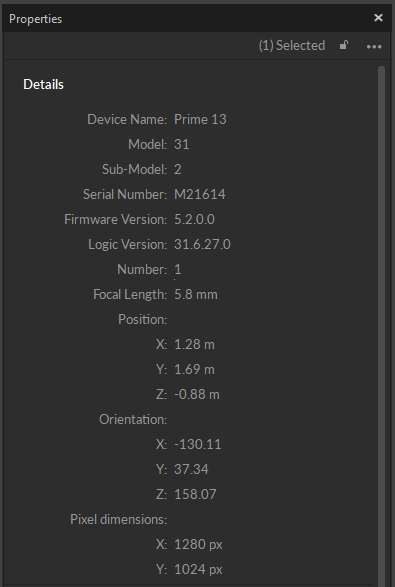Toggle the properties lock icon

344,45
